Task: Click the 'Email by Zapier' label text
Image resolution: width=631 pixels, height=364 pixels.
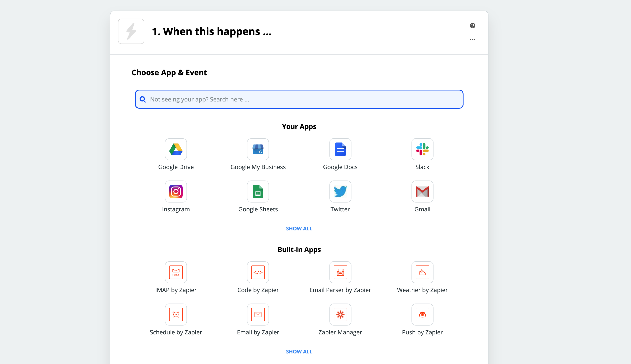Action: [258, 332]
